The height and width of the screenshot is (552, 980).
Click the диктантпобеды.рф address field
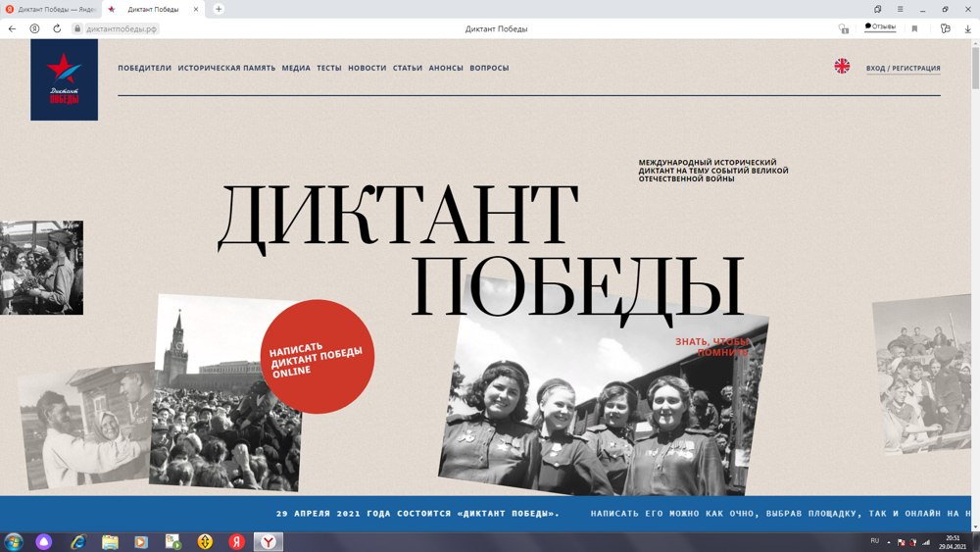point(122,28)
